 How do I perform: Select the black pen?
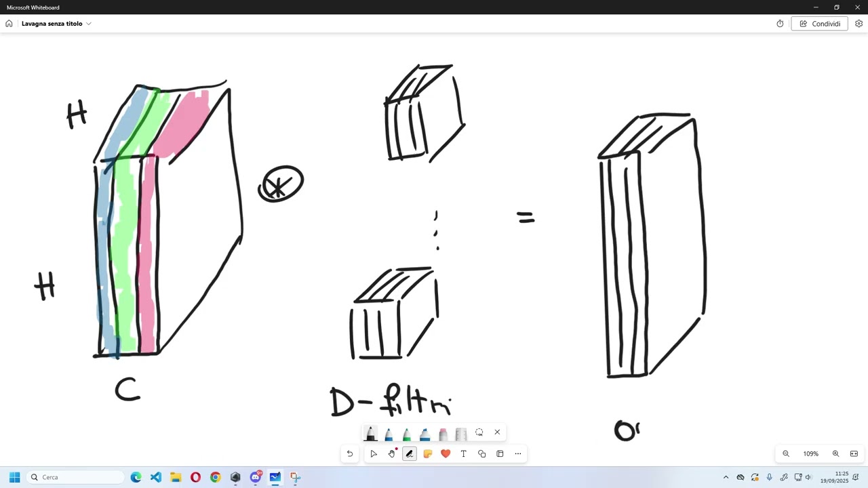point(370,433)
